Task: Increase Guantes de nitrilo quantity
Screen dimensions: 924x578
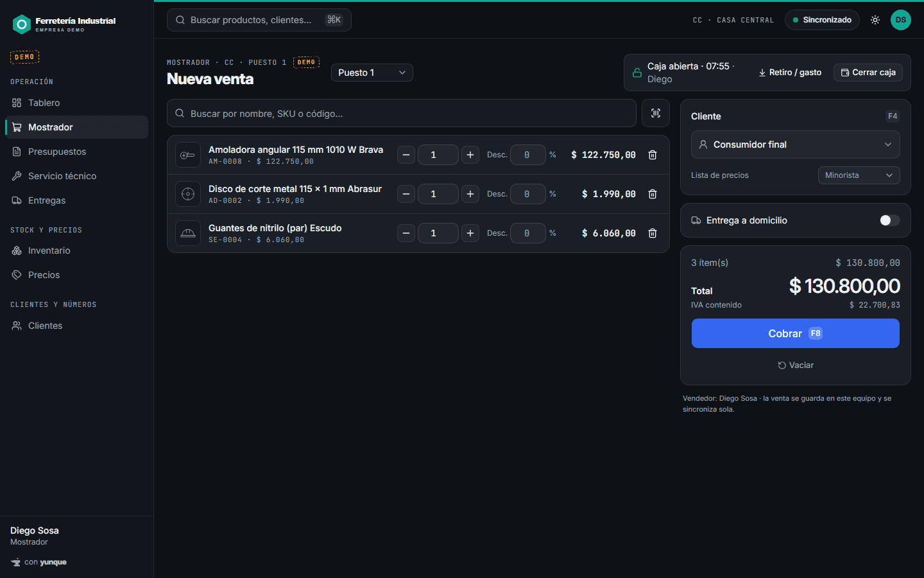Action: click(x=470, y=233)
